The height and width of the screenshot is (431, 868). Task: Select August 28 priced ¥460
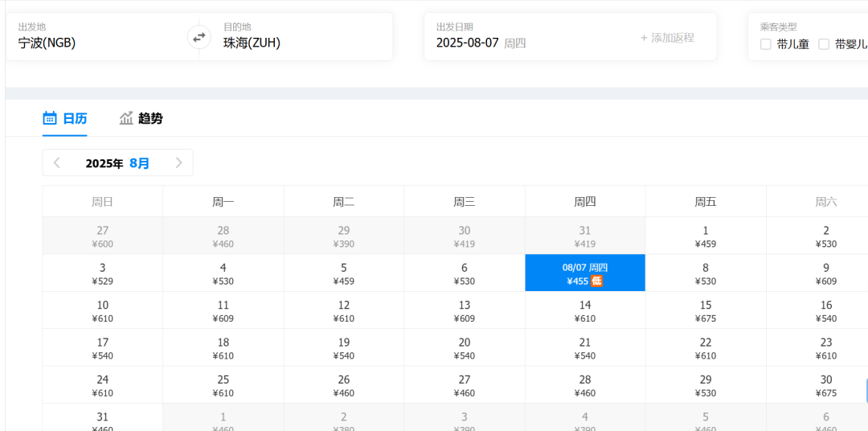click(x=585, y=385)
